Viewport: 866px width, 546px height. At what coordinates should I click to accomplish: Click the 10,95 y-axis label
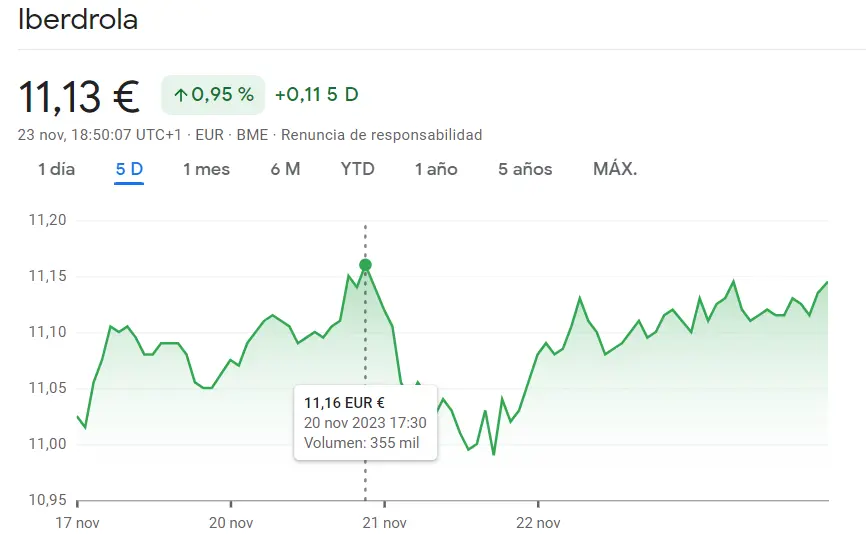[x=47, y=500]
